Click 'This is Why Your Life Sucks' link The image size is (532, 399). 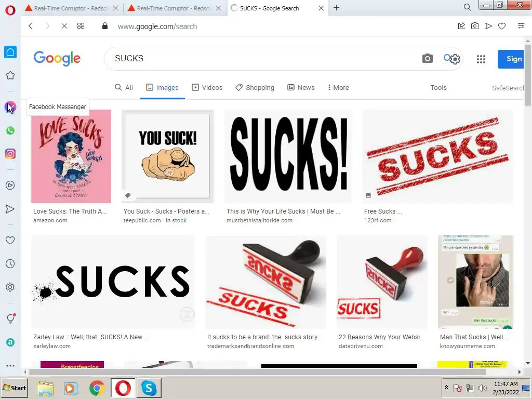click(283, 211)
